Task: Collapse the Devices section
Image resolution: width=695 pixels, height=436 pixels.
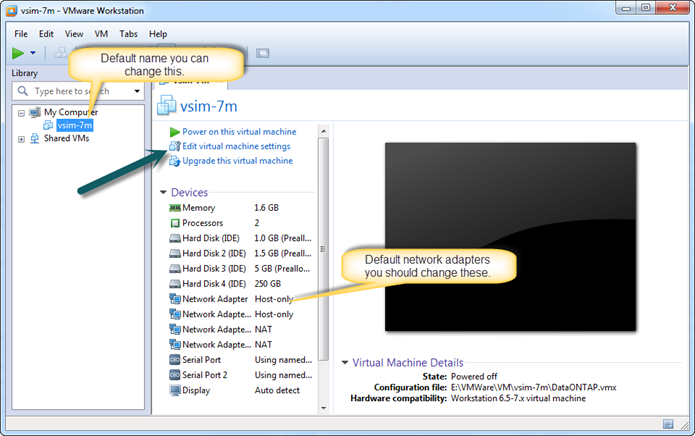Action: pos(163,192)
